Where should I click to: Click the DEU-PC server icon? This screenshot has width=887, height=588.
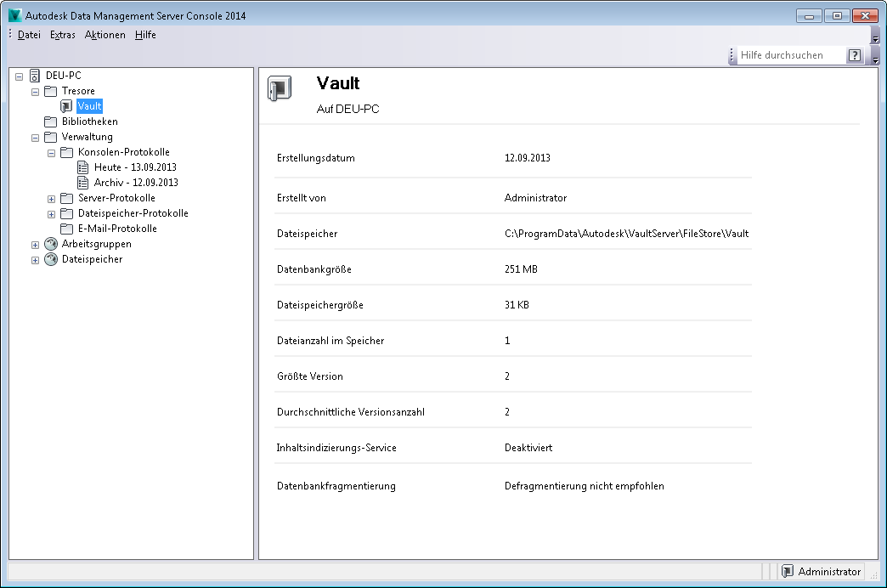click(x=35, y=76)
